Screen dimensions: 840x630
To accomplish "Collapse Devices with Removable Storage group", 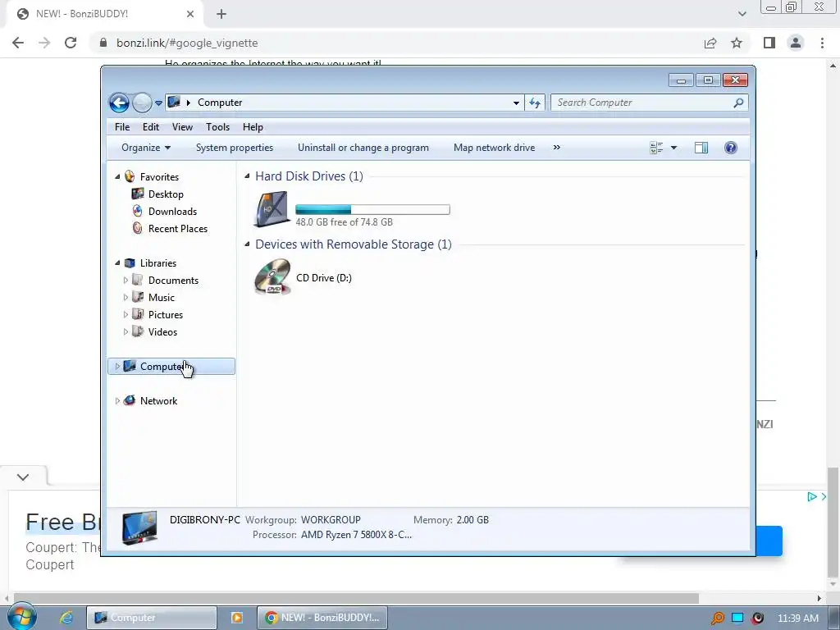I will (x=247, y=244).
